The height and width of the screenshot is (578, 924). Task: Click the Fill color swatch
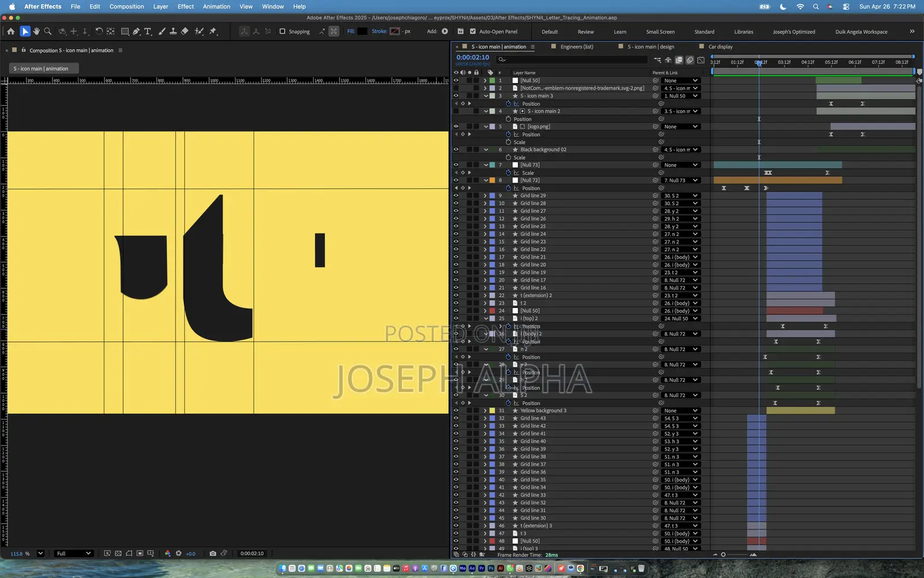[362, 31]
